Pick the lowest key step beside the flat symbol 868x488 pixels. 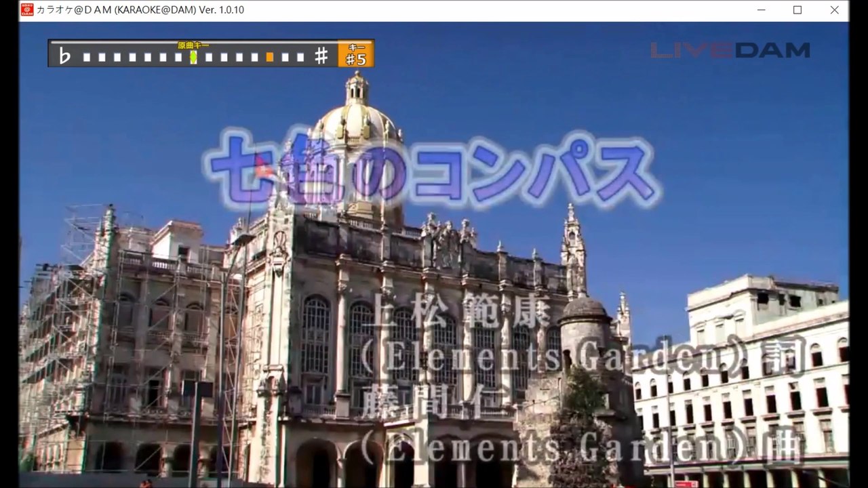(x=87, y=57)
